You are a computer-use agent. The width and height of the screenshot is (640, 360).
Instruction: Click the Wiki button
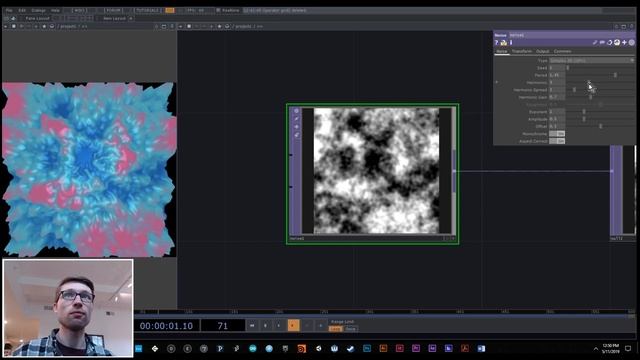point(79,10)
